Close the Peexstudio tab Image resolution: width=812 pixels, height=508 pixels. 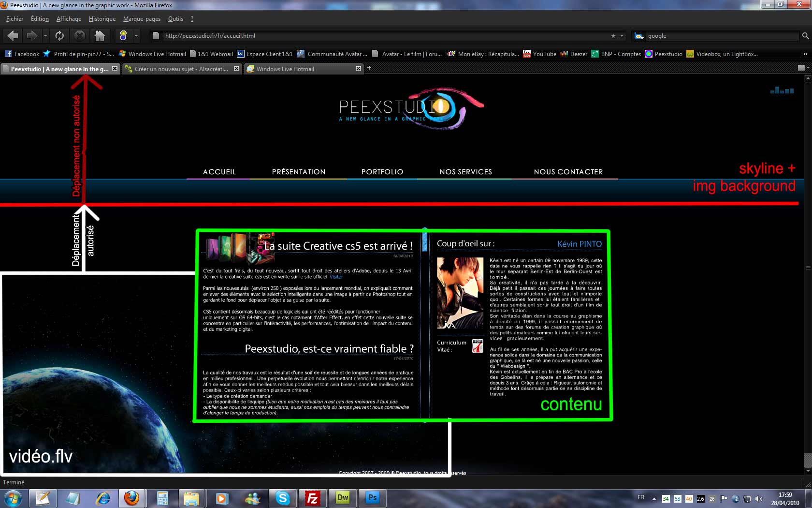click(x=115, y=69)
